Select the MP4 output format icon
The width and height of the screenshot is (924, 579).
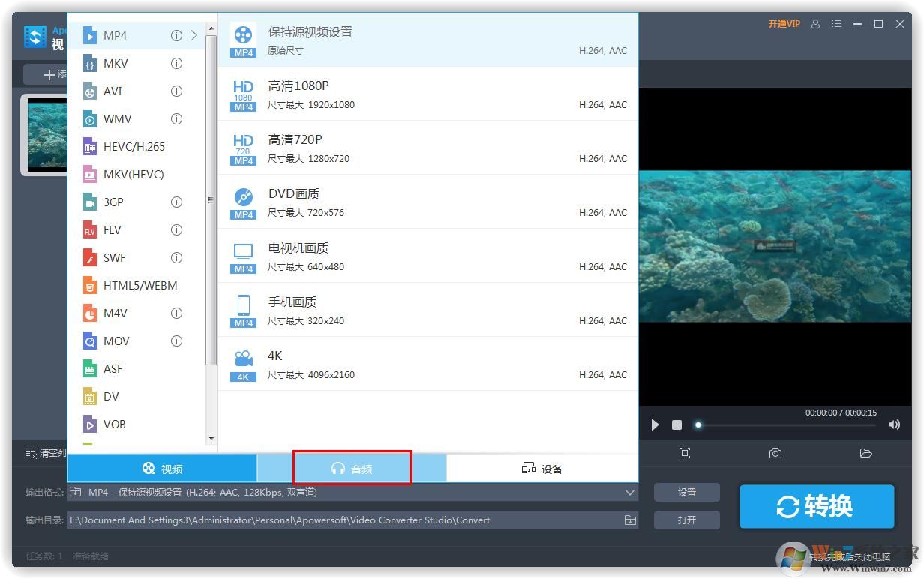pos(88,35)
